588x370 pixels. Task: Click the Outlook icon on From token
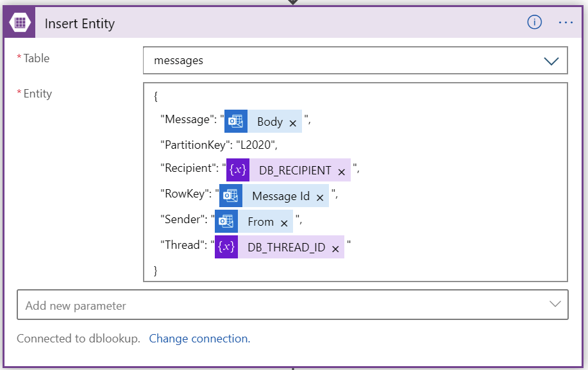coord(226,221)
